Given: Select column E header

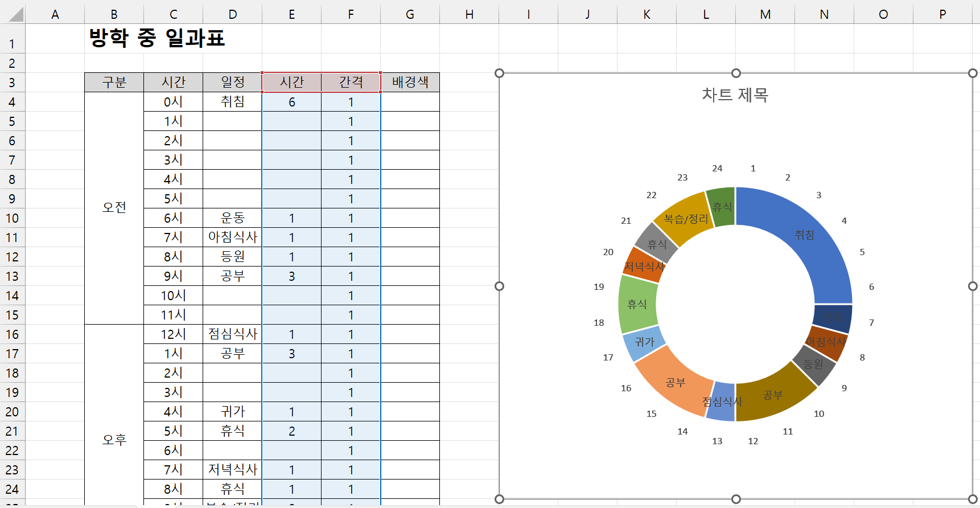Looking at the screenshot, I should click(292, 14).
